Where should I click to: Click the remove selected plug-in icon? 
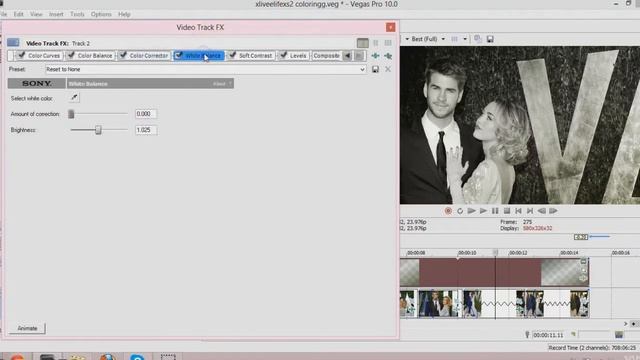point(388,56)
